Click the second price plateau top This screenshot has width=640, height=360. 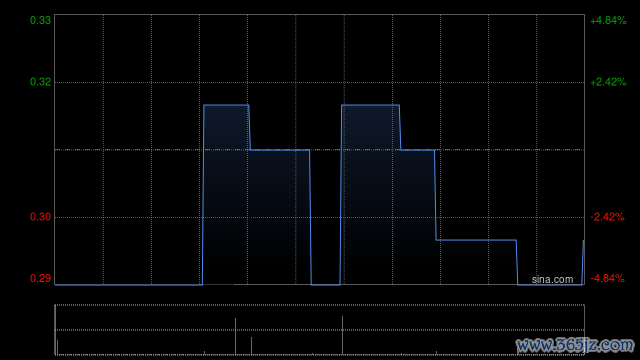click(370, 105)
